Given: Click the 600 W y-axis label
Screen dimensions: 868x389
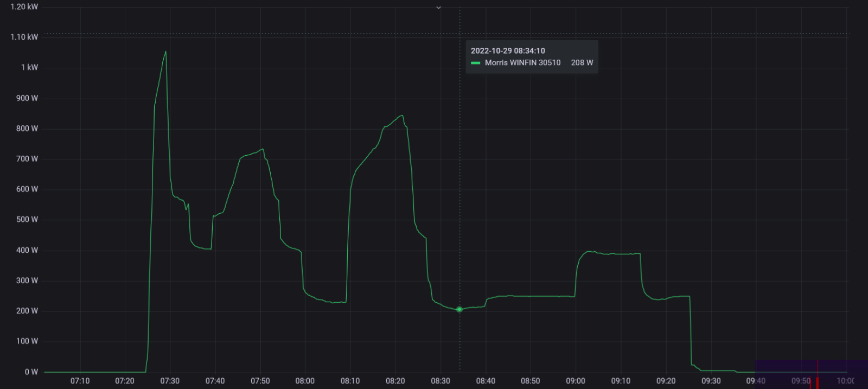Looking at the screenshot, I should (27, 189).
